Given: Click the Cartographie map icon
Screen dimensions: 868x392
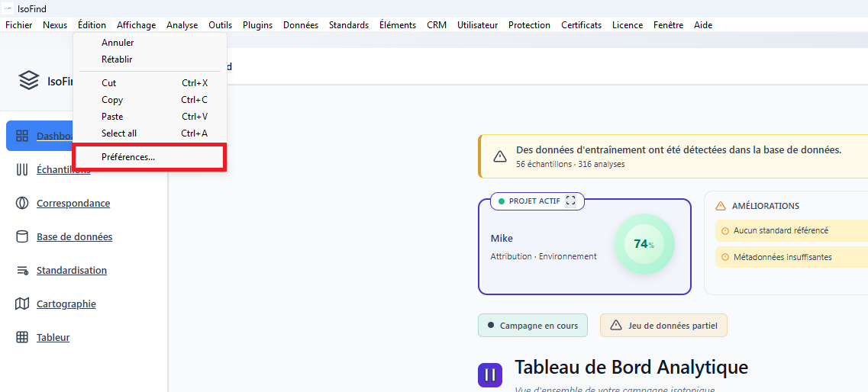Looking at the screenshot, I should [22, 304].
